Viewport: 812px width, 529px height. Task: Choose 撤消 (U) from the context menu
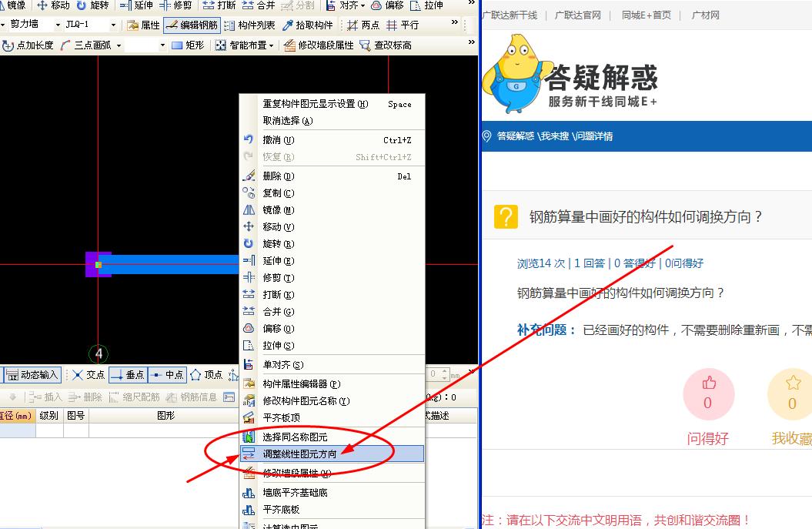pyautogui.click(x=332, y=140)
